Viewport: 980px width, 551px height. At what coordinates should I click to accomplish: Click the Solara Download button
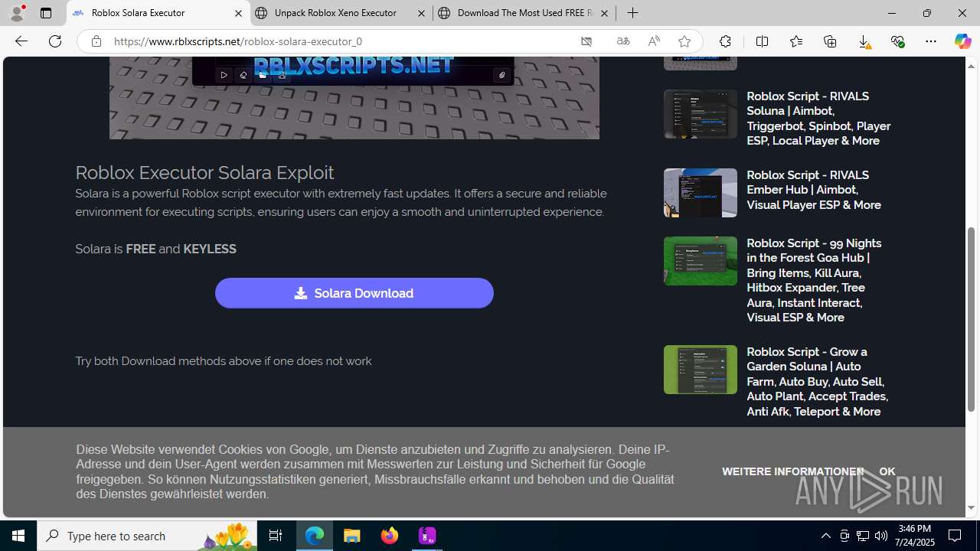(354, 293)
